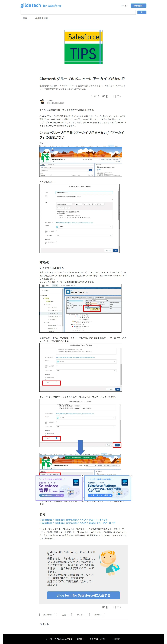
Task: Open the group edit dialog screenshot
Action: [x=79, y=218]
